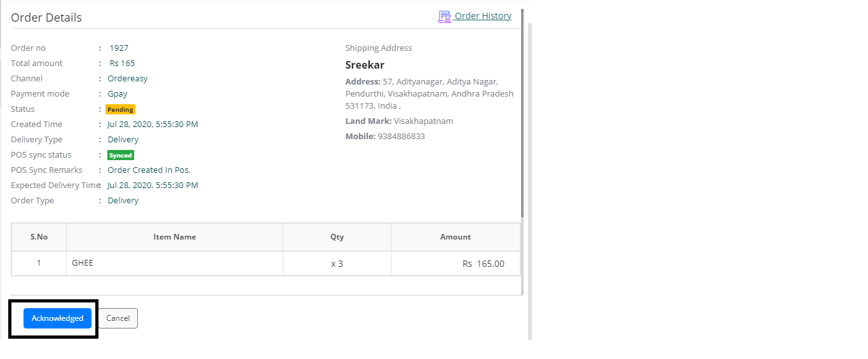Click the Order Created In Pos. remark
The image size is (868, 359).
(x=149, y=170)
